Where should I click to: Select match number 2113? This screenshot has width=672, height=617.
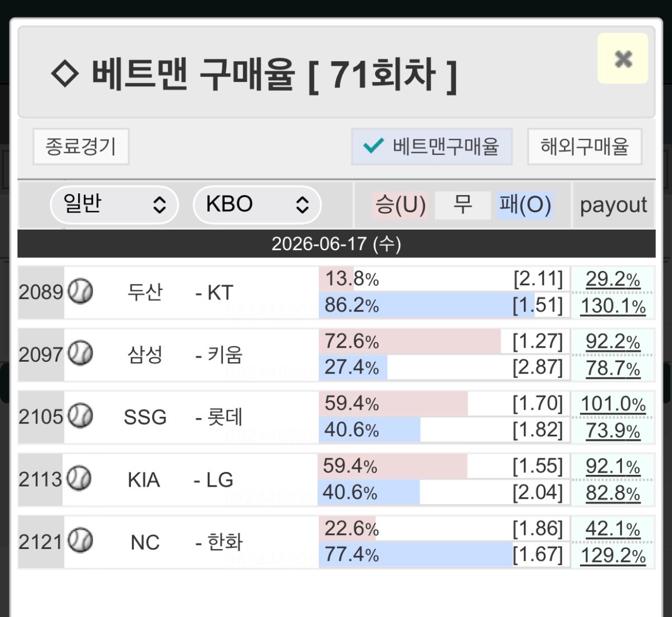(40, 479)
